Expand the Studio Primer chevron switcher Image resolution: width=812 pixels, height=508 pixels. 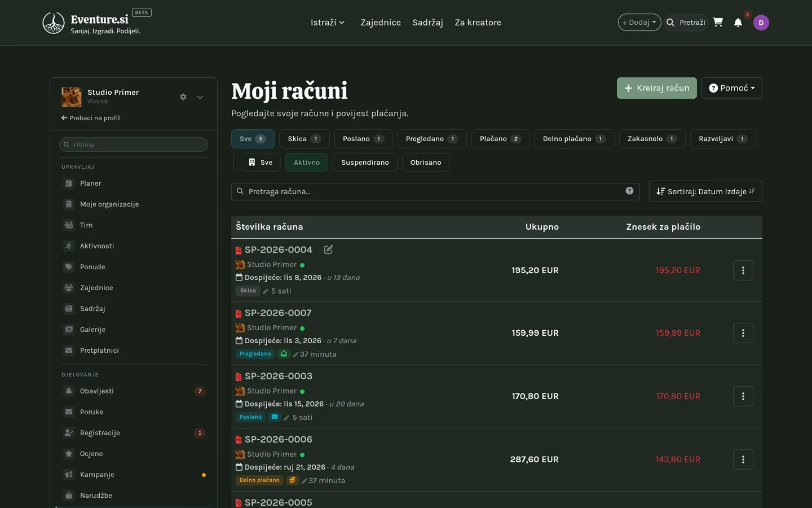pyautogui.click(x=200, y=97)
